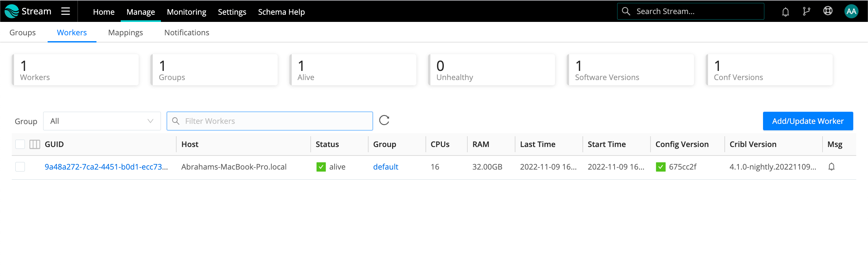Click the Stream logo icon

pos(12,11)
